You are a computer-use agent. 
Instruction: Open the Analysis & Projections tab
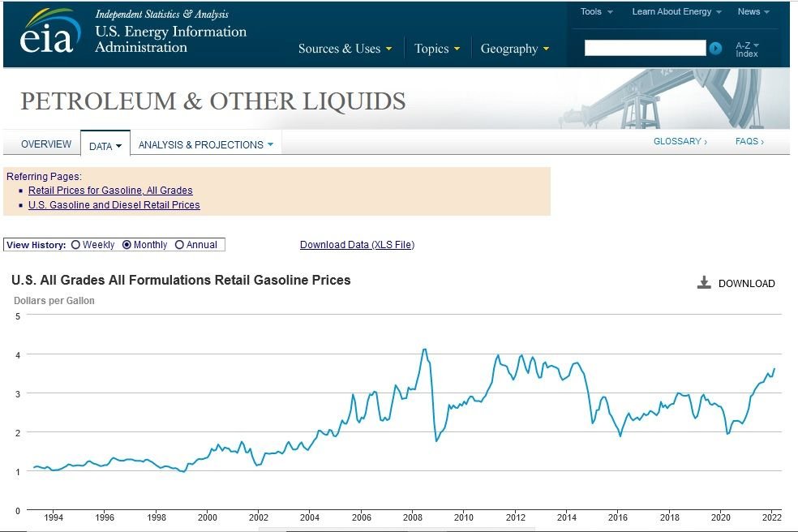pos(205,145)
